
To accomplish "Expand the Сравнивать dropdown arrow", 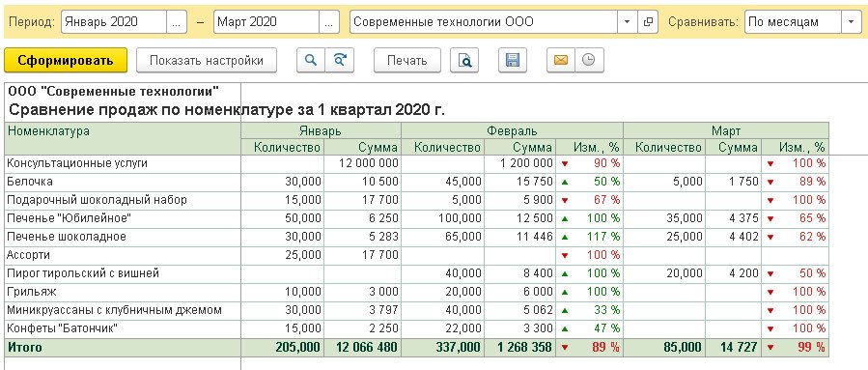I will coord(851,22).
